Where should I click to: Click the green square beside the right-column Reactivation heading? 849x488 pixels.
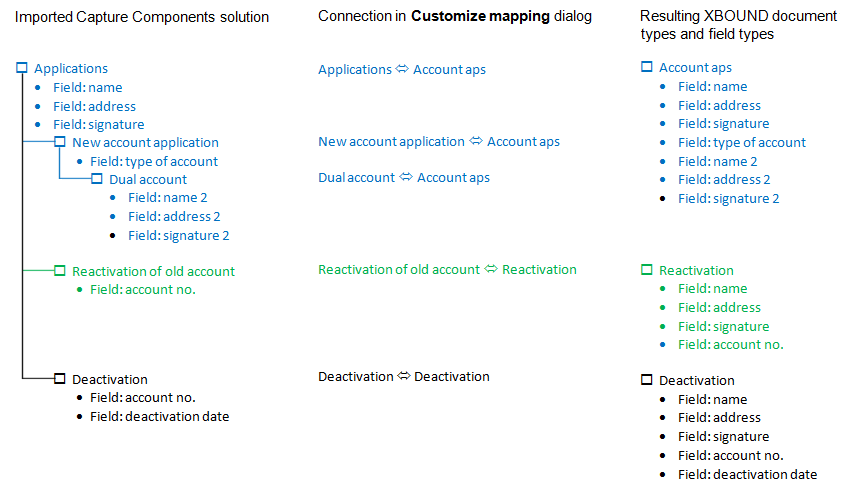(x=646, y=270)
